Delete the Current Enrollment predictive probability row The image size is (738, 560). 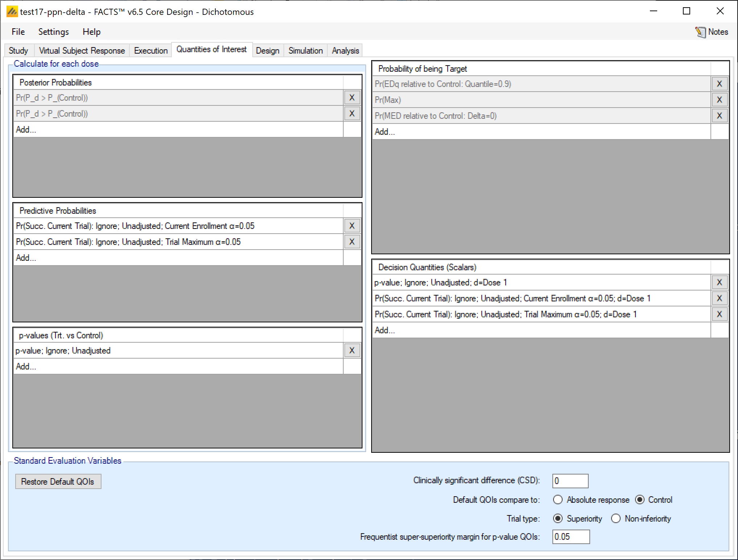(x=352, y=226)
